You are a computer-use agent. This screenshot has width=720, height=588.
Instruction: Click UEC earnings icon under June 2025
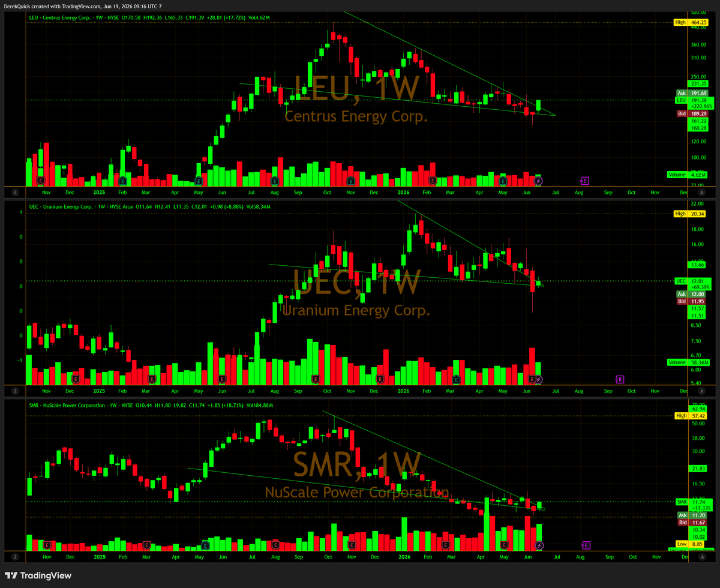click(222, 379)
